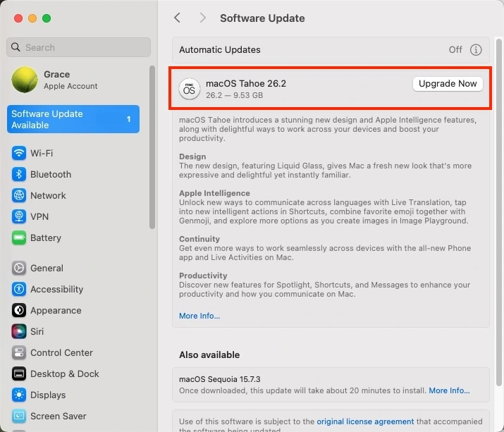This screenshot has width=504, height=432.
Task: Select Software Update Available in sidebar
Action: (73, 119)
